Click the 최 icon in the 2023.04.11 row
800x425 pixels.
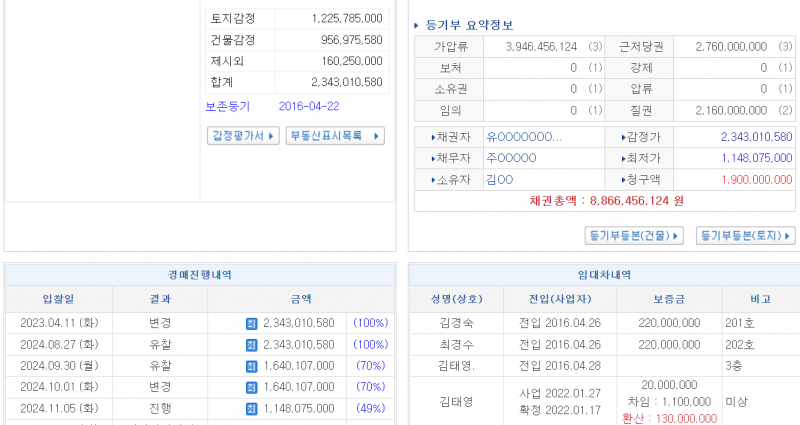click(251, 323)
